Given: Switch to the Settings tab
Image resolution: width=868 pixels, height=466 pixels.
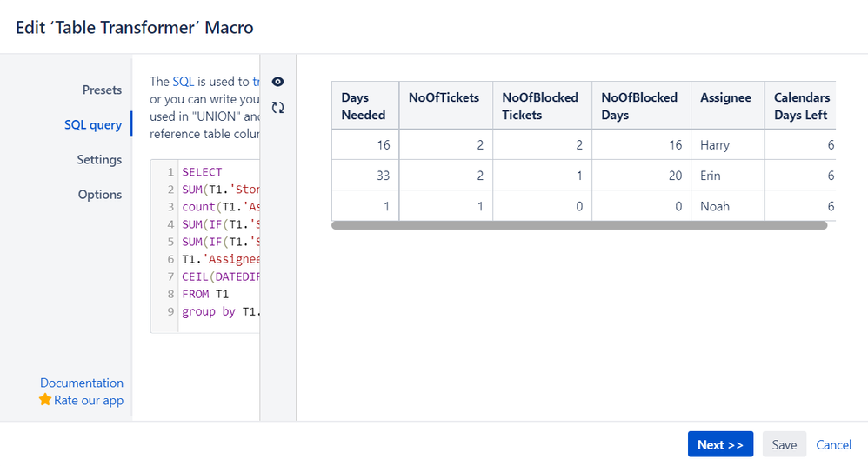Looking at the screenshot, I should click(99, 159).
